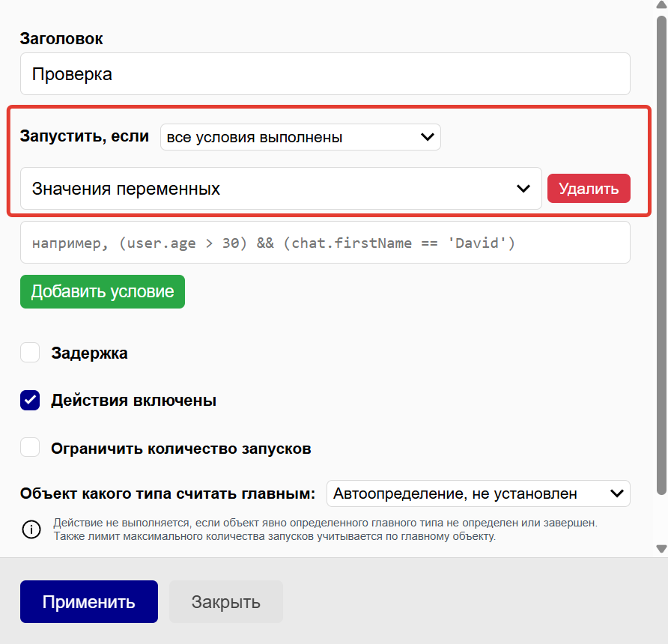The height and width of the screenshot is (644, 668).
Task: Expand the 'Значения переменных' condition type dropdown
Action: click(x=280, y=189)
